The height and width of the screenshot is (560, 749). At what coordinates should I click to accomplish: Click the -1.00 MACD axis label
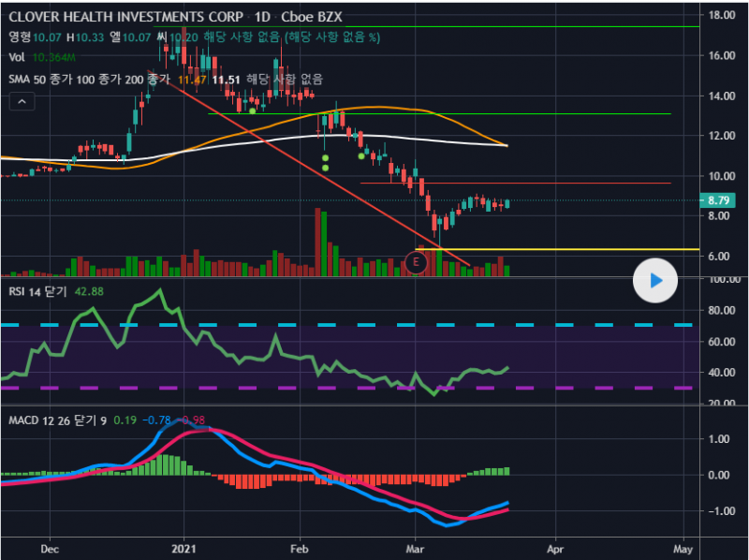point(721,511)
